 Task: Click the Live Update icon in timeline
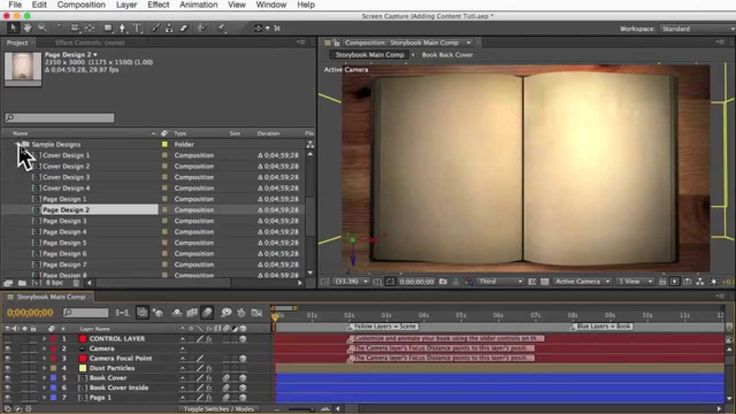click(x=142, y=313)
